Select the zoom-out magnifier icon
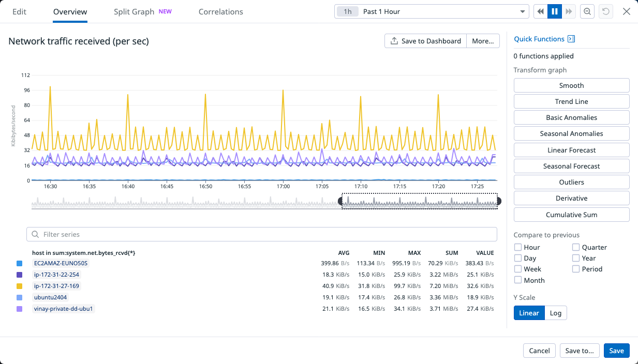638x364 pixels. pyautogui.click(x=587, y=11)
